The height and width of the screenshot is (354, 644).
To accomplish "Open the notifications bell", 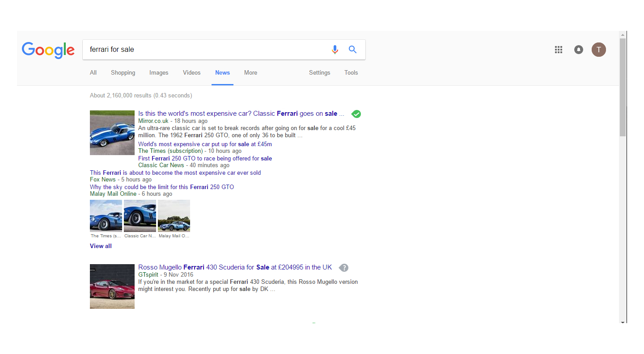I will (579, 50).
